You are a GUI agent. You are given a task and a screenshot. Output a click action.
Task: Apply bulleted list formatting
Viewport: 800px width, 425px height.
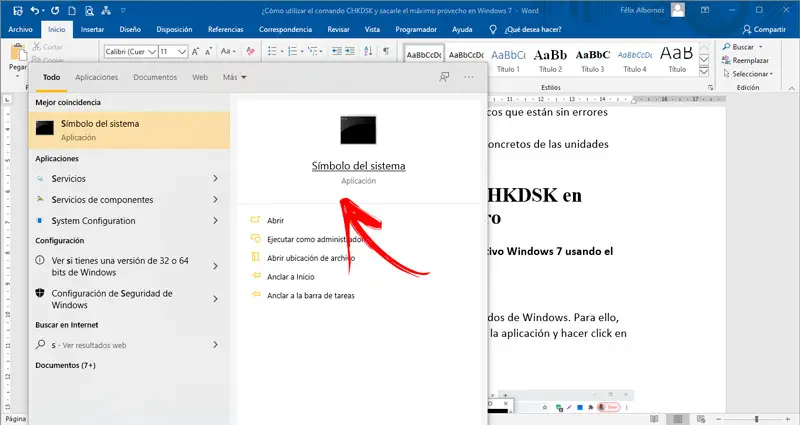point(272,51)
